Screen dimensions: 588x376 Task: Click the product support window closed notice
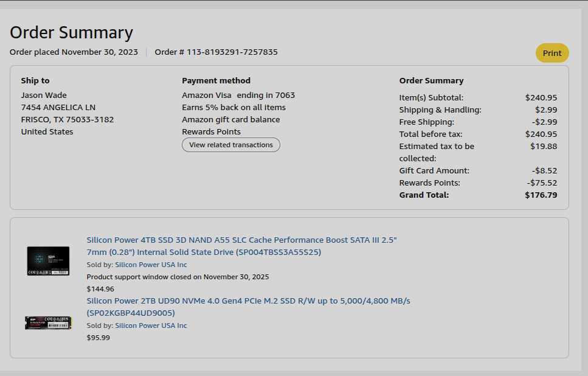(178, 277)
